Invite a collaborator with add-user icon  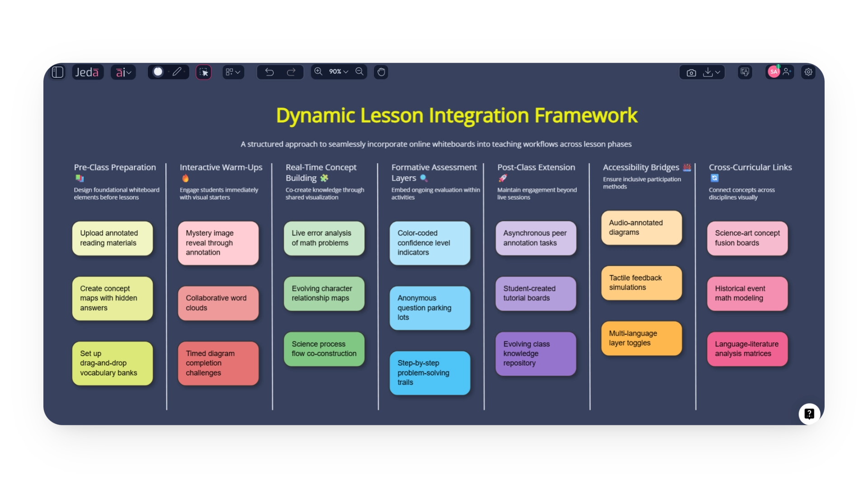tap(787, 72)
